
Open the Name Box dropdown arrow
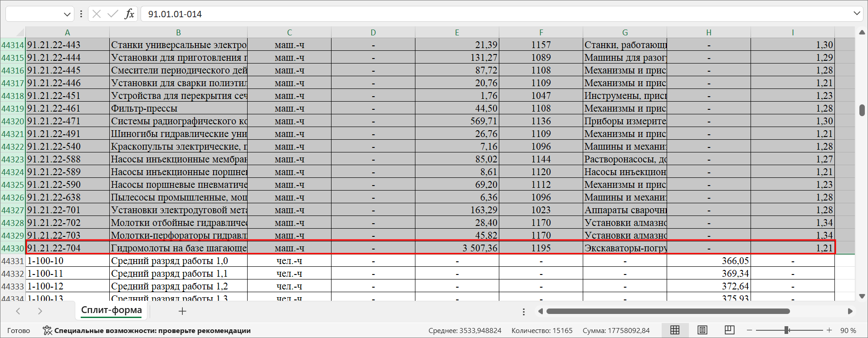pyautogui.click(x=67, y=14)
